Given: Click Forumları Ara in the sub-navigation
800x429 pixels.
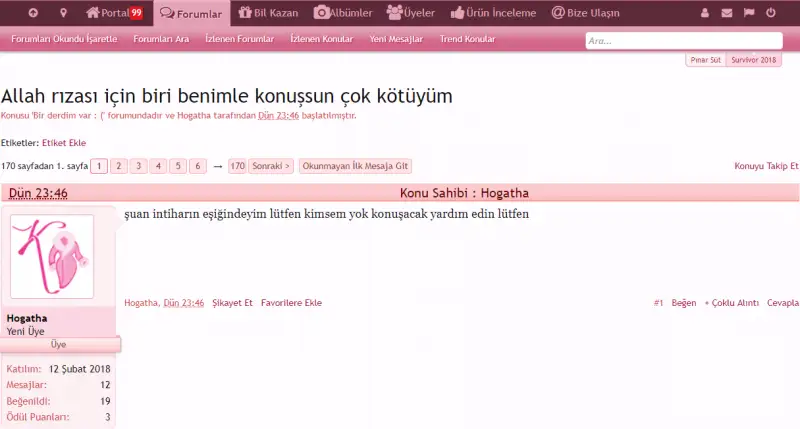Looking at the screenshot, I should [x=161, y=39].
